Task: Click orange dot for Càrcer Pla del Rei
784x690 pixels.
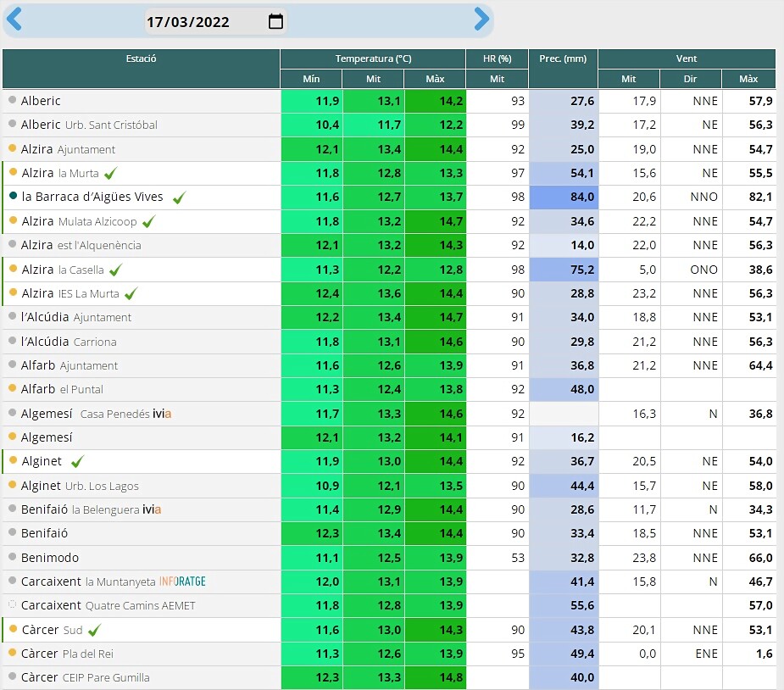Action: tap(13, 652)
